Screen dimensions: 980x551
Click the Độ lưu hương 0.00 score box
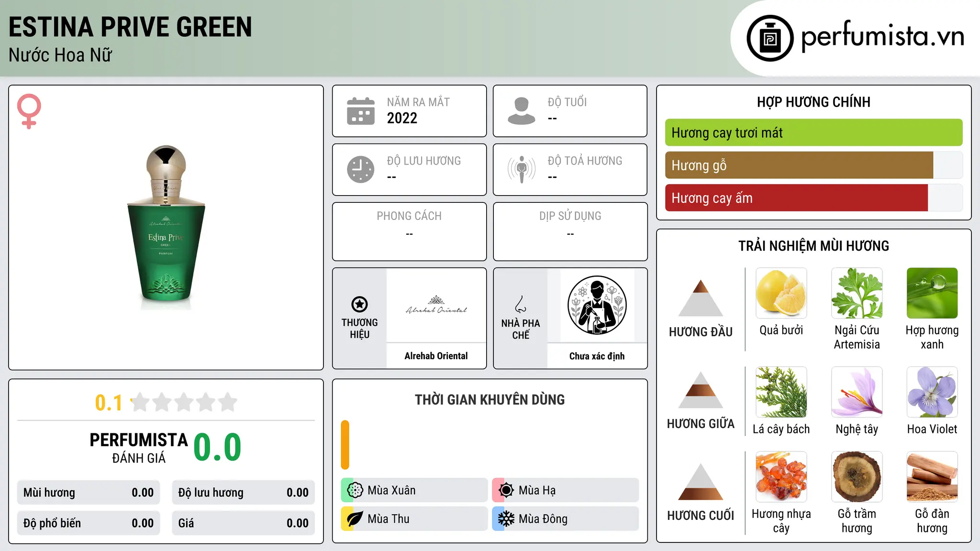click(x=244, y=493)
